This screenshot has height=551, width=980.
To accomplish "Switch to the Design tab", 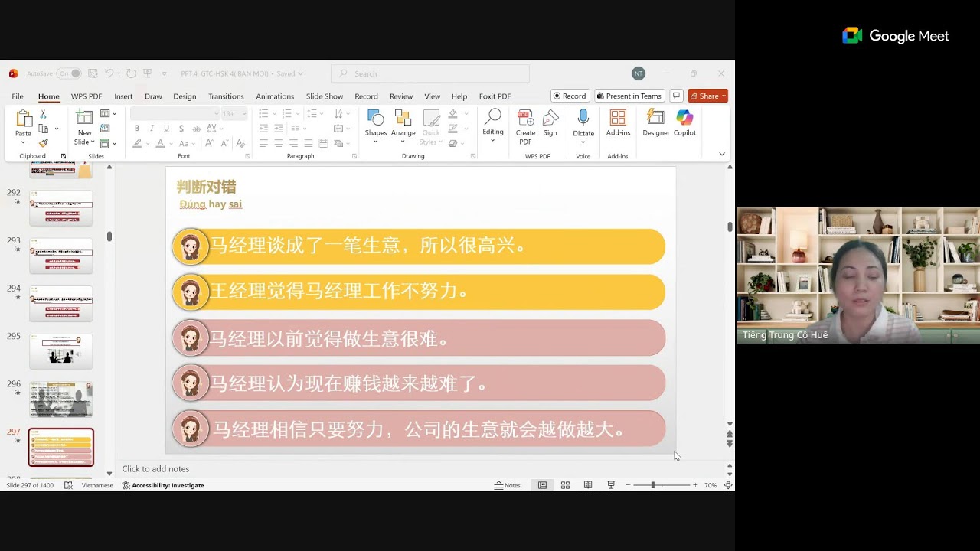I will [185, 96].
